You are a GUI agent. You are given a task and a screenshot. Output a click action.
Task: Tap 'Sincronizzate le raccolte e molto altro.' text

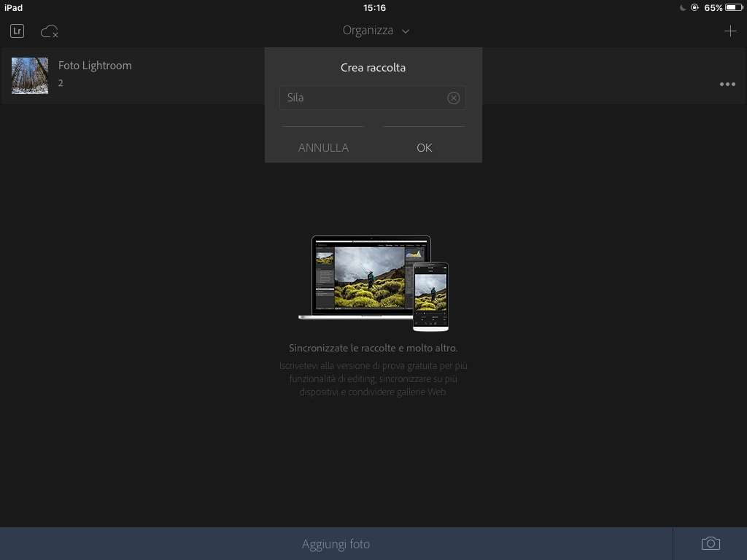click(x=373, y=348)
